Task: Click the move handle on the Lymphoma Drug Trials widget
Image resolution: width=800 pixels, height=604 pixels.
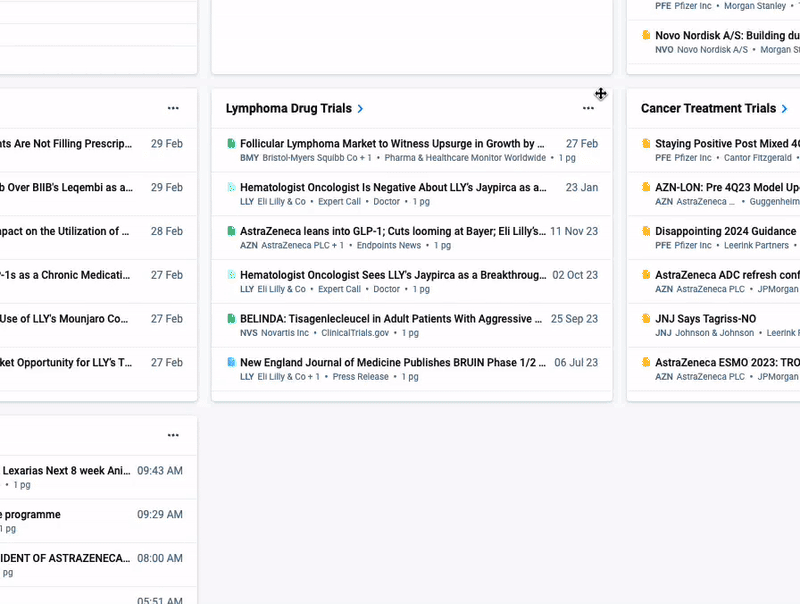Action: click(x=601, y=94)
